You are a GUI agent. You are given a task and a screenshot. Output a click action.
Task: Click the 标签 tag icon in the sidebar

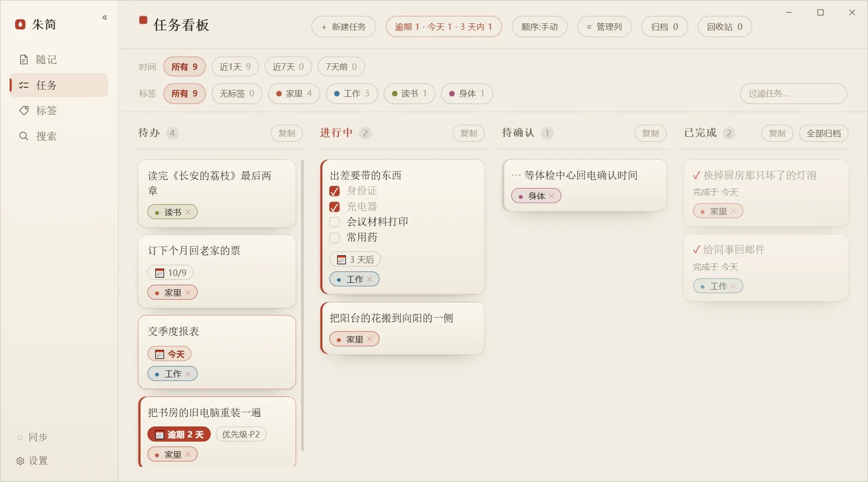click(24, 111)
